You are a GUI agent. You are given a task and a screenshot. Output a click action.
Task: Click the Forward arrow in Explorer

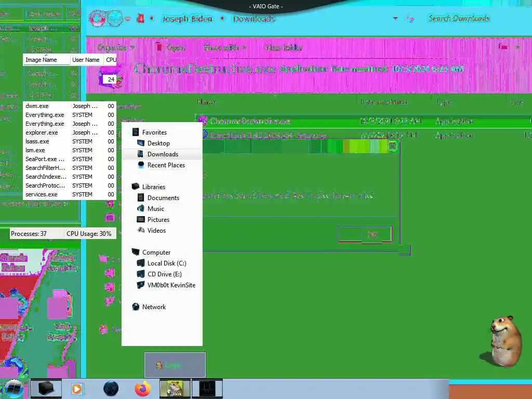[115, 18]
